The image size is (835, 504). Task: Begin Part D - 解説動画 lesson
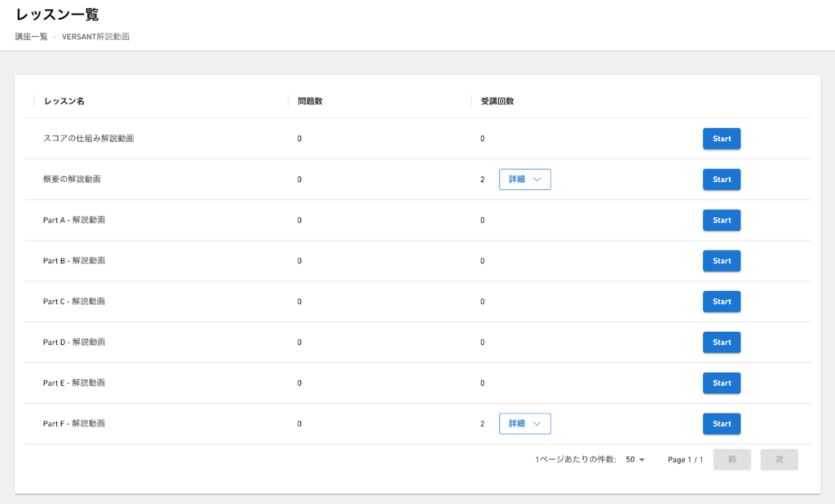(721, 343)
